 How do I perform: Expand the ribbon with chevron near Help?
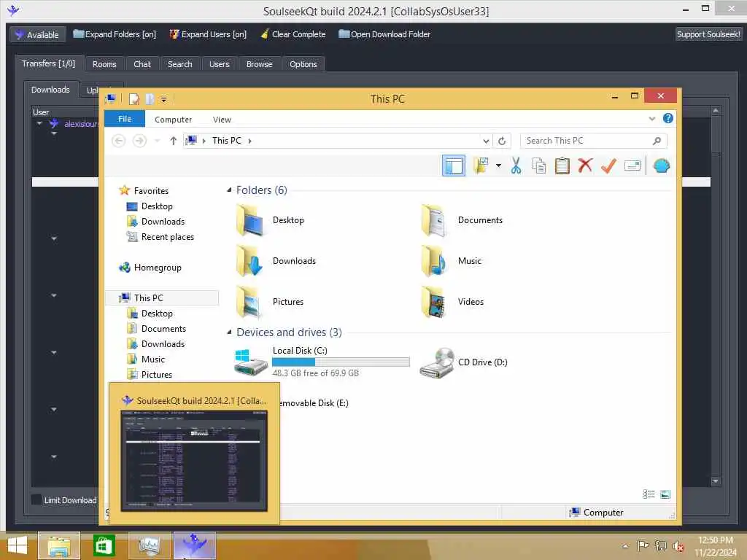(651, 119)
